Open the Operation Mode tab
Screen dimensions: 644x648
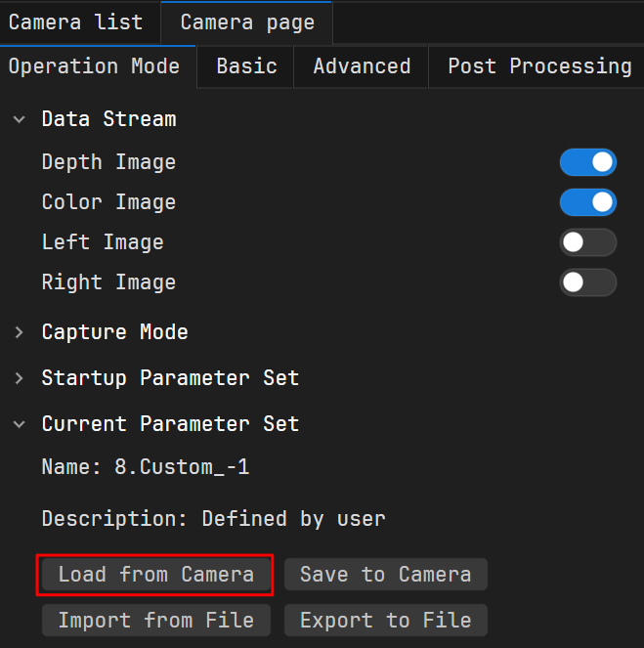point(94,66)
